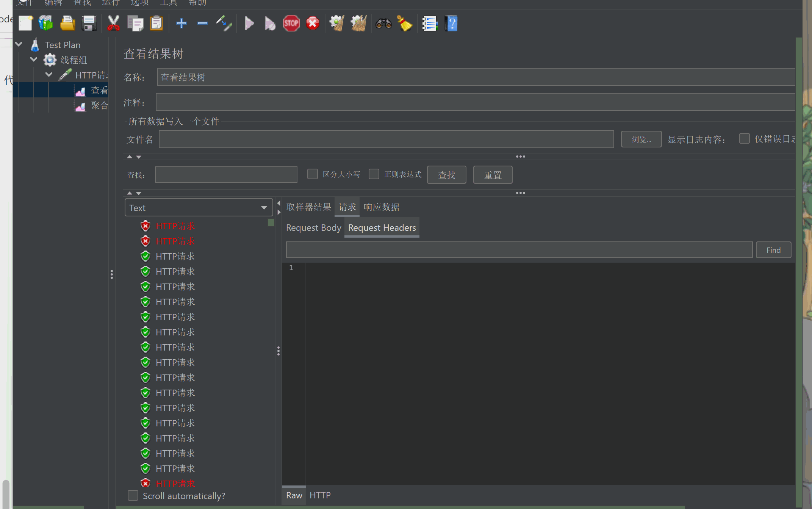Enable the 区分大小写 checkbox
812x509 pixels.
pyautogui.click(x=312, y=174)
